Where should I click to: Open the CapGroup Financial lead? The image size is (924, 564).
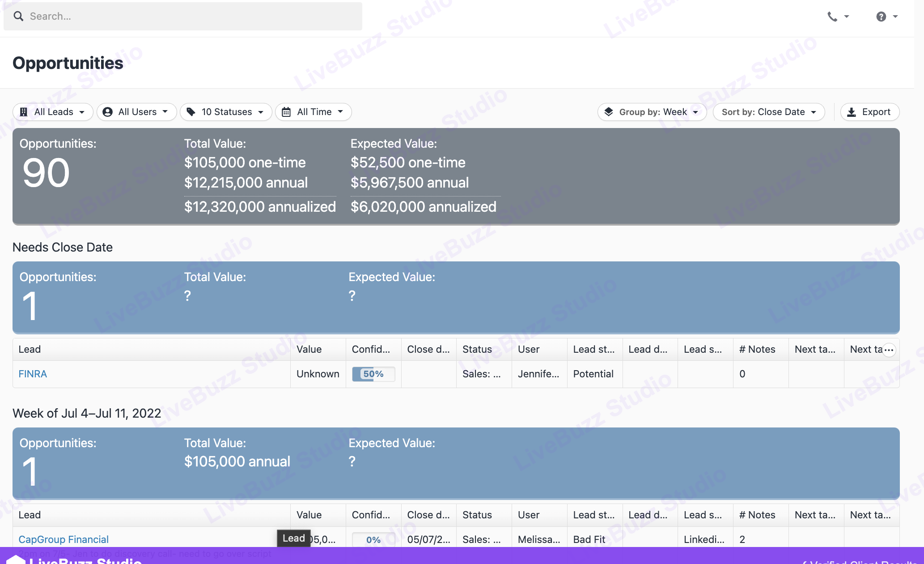(64, 539)
